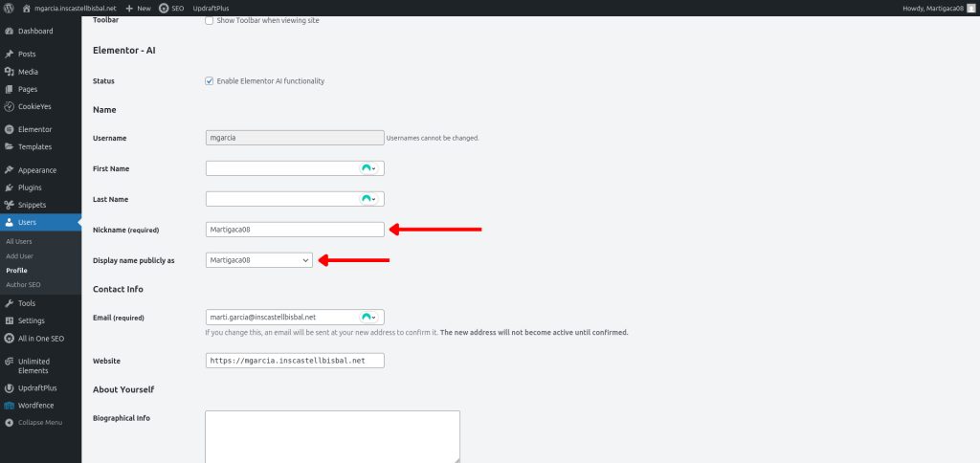Click the WordPress logo icon in admin bar
Screen dimensions: 980x463
click(9, 8)
